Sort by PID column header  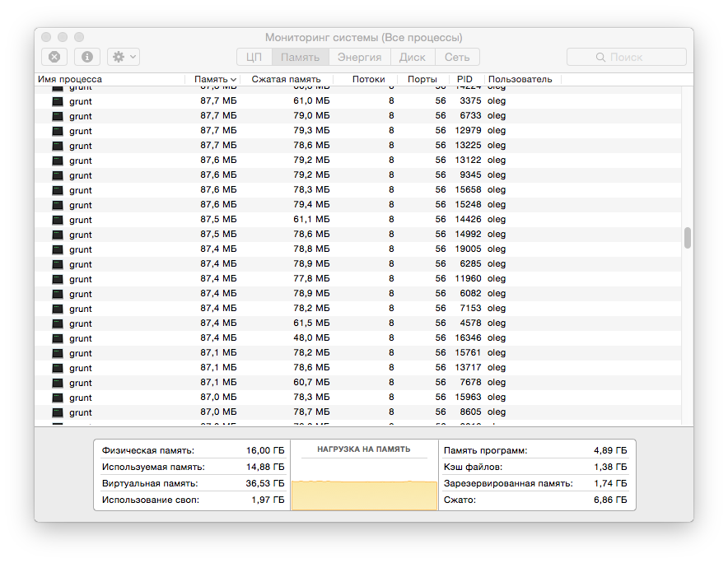pos(464,79)
